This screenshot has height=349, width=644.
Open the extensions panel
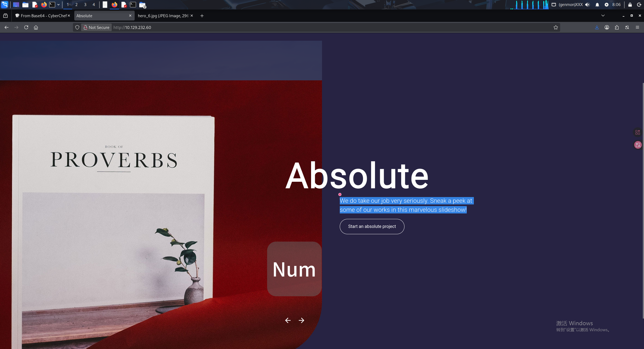coord(617,27)
